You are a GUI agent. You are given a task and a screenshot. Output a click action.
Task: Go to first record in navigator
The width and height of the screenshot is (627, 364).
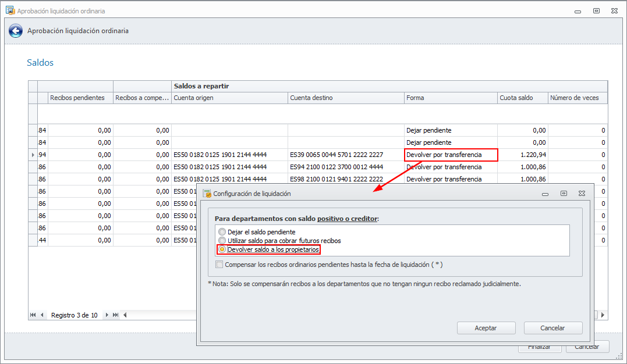coord(33,315)
